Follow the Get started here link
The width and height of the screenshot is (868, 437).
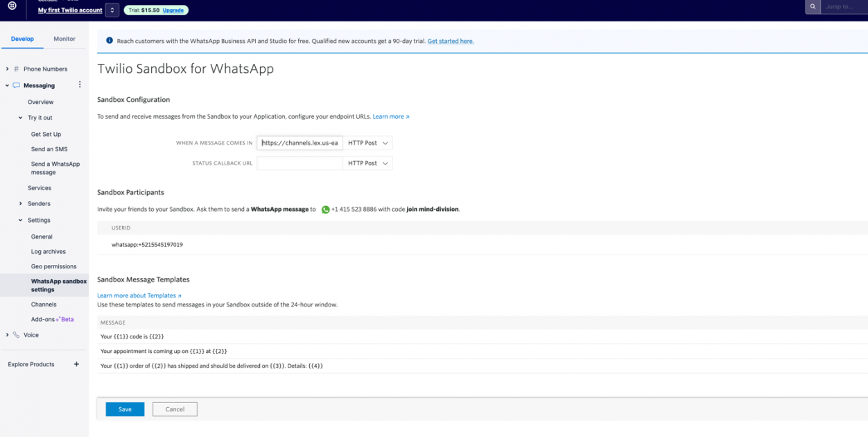(x=451, y=41)
